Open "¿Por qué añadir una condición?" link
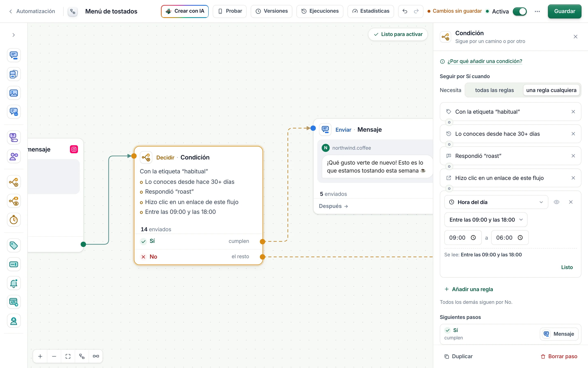The width and height of the screenshot is (588, 368). (484, 61)
